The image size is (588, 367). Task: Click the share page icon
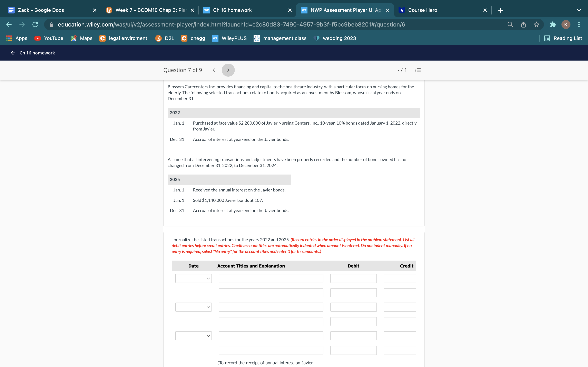pos(523,24)
